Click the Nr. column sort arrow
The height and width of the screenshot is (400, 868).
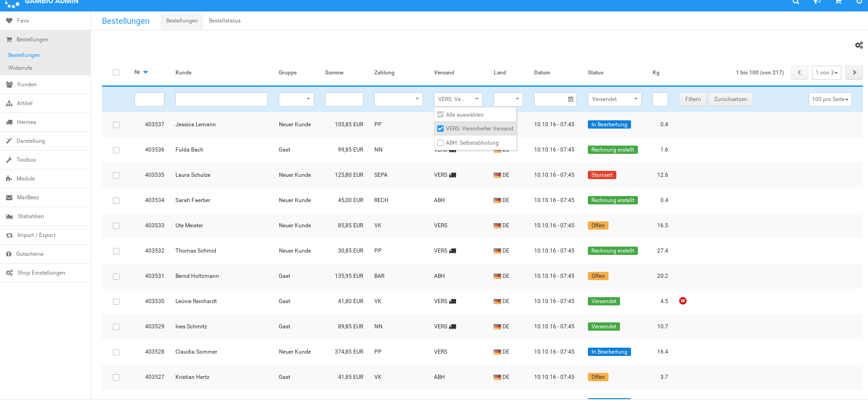point(146,73)
